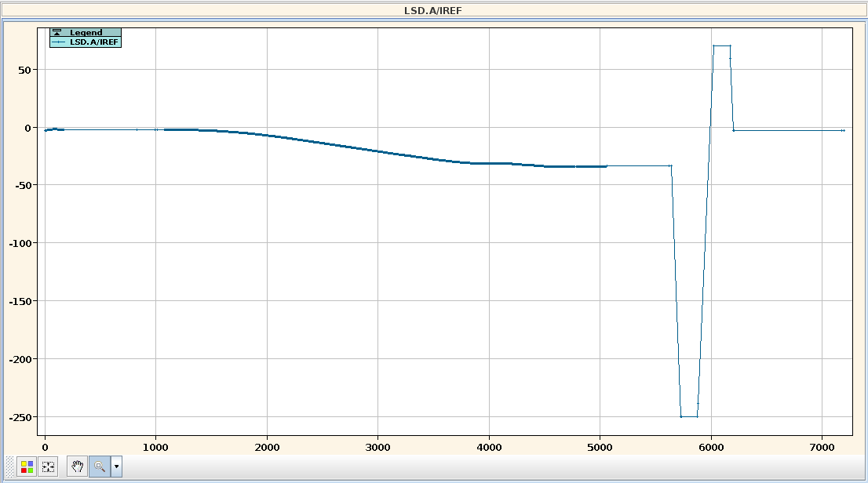
Task: Select the LSD.A/IREF legend entry text
Action: (93, 42)
